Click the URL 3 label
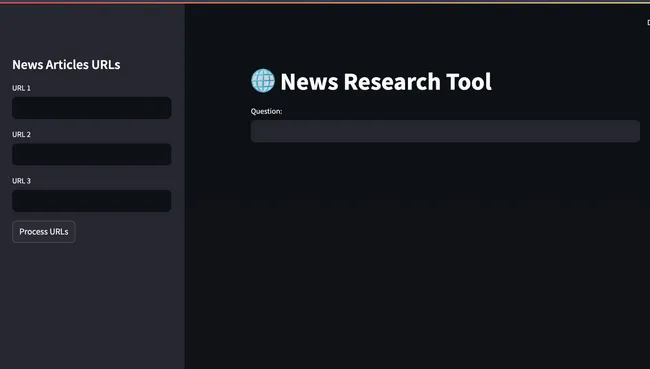The height and width of the screenshot is (369, 650). pyautogui.click(x=22, y=181)
